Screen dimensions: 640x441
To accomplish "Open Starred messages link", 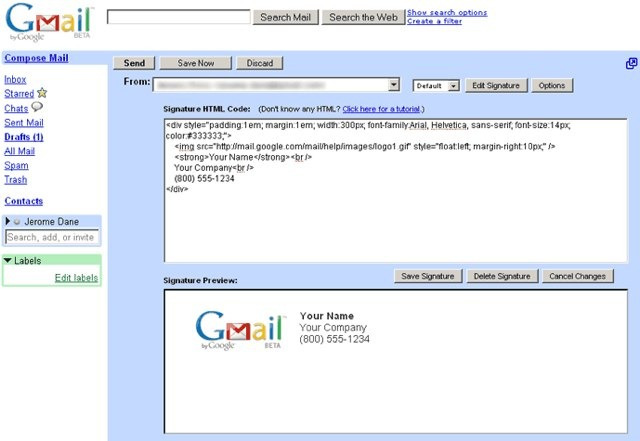I will pyautogui.click(x=19, y=94).
